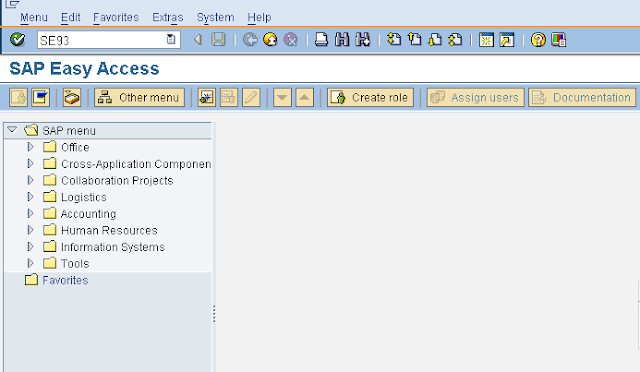Viewport: 640px width, 372px height.
Task: Click the Print icon
Action: click(x=321, y=40)
